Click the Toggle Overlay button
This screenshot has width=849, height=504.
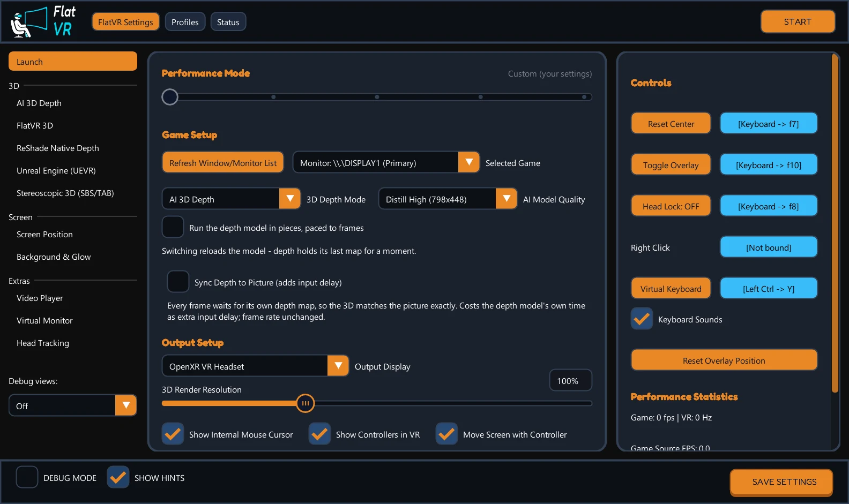click(671, 165)
